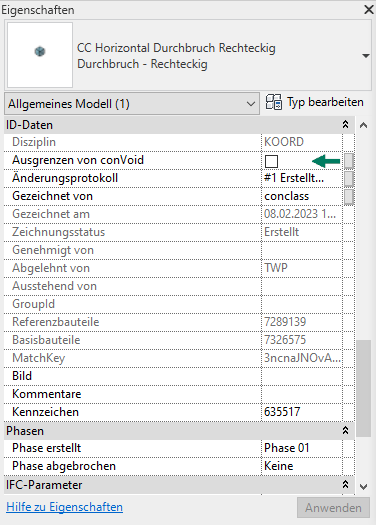Click the Referenzbauteile value '7289139'
Image resolution: width=376 pixels, height=525 pixels.
click(x=285, y=322)
